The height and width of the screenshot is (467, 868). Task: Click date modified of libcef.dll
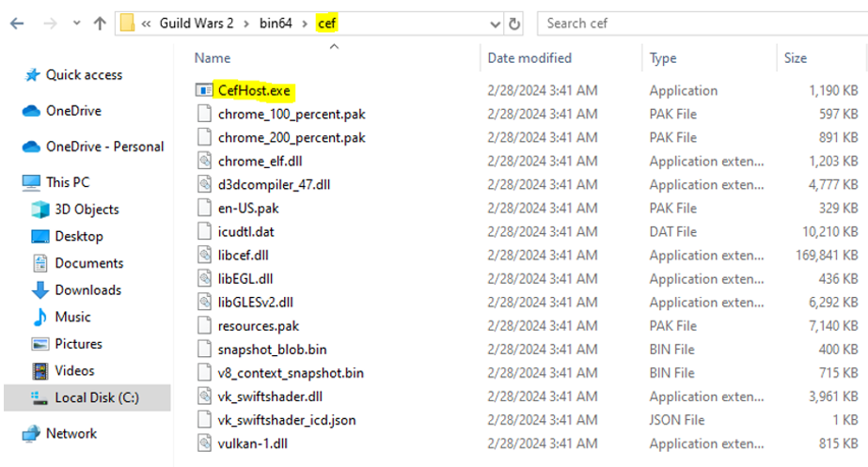pyautogui.click(x=543, y=255)
